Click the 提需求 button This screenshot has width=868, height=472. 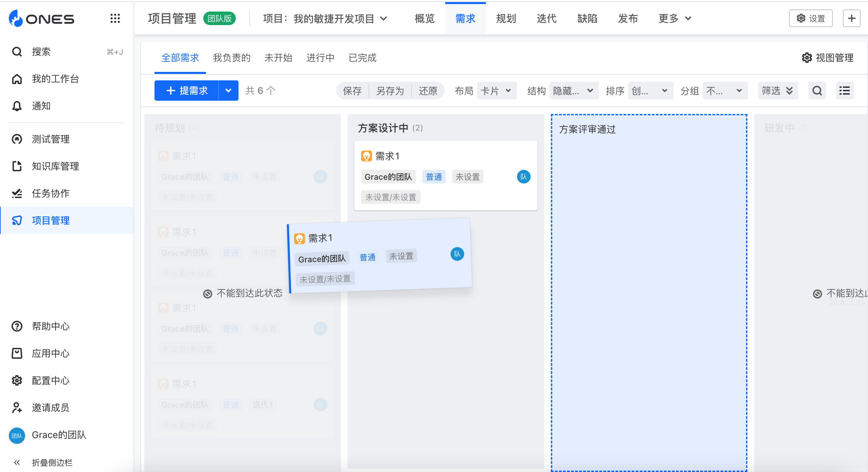coord(187,91)
